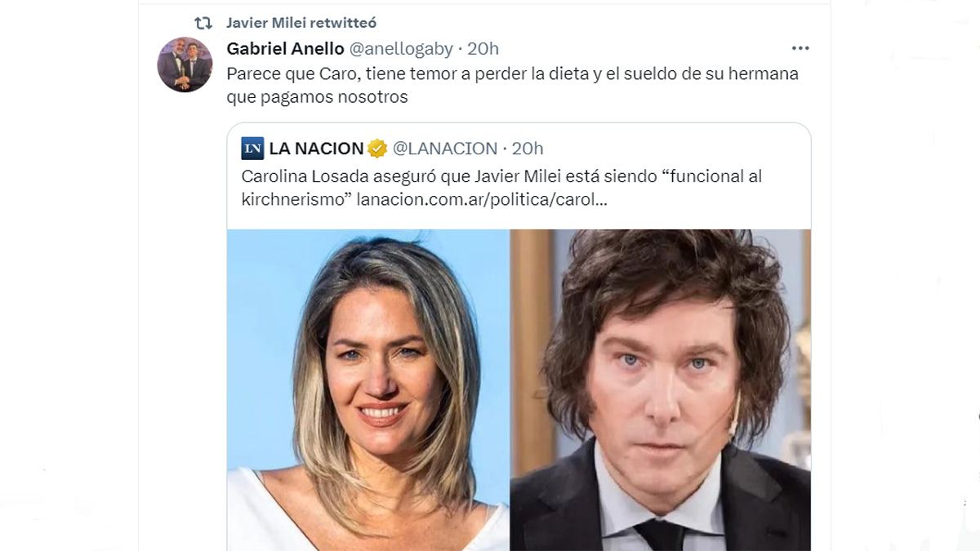
Task: Click the 'funcional al kirchnerismo' quoted text
Action: tap(501, 188)
